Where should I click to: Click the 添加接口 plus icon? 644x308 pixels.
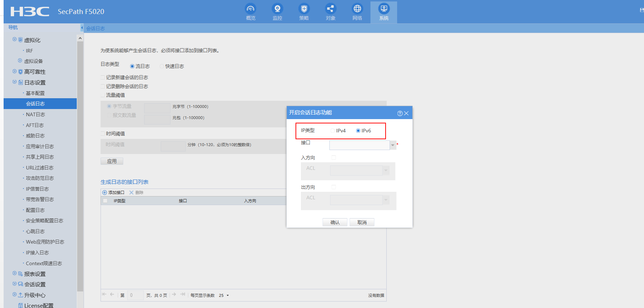click(x=105, y=192)
